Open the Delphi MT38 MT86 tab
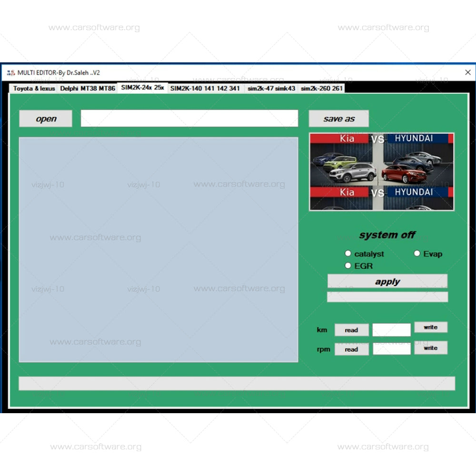This screenshot has height=476, width=476. 88,89
